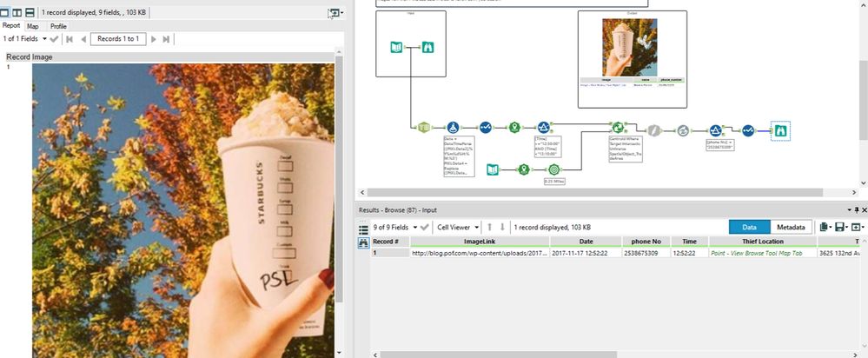Select the last Select tool before Browse
The width and height of the screenshot is (868, 358).
coord(748,130)
